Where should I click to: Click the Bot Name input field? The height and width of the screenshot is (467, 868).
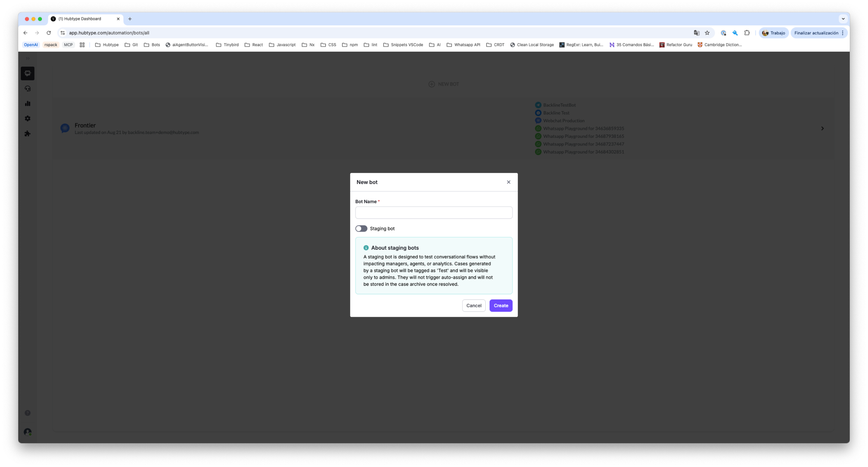tap(434, 213)
